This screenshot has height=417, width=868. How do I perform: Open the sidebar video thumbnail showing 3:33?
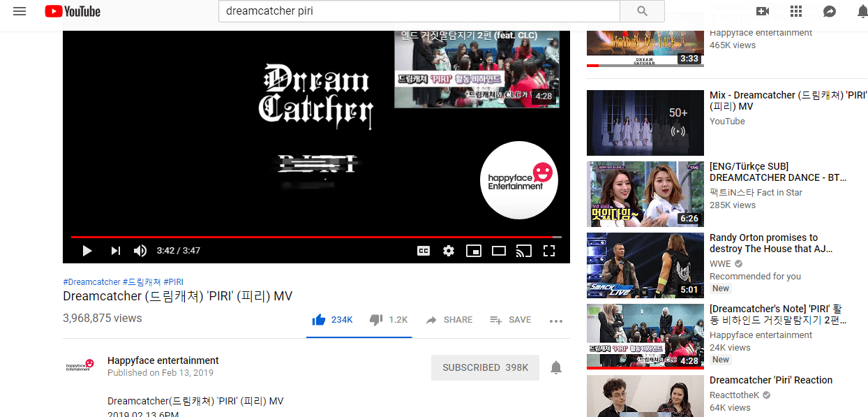pyautogui.click(x=645, y=49)
